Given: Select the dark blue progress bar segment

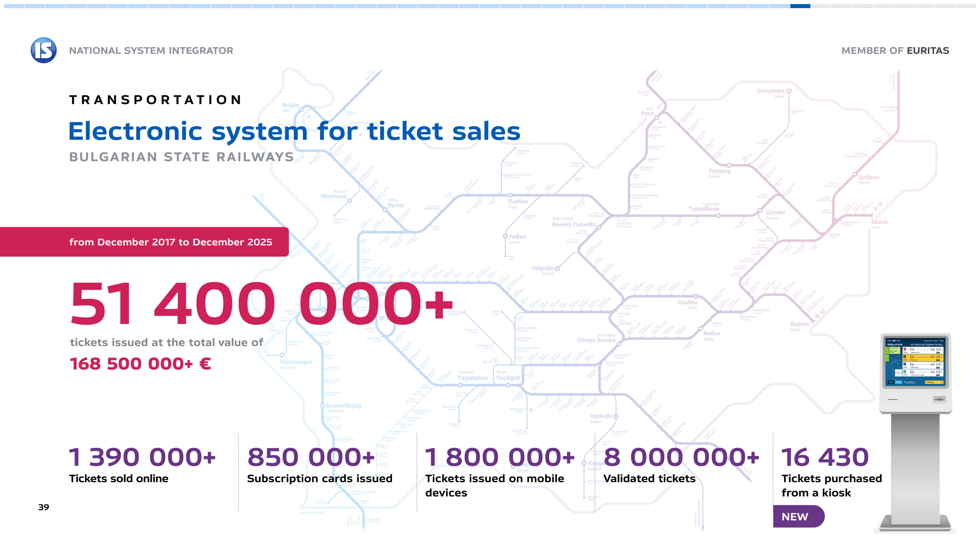Looking at the screenshot, I should [x=800, y=6].
